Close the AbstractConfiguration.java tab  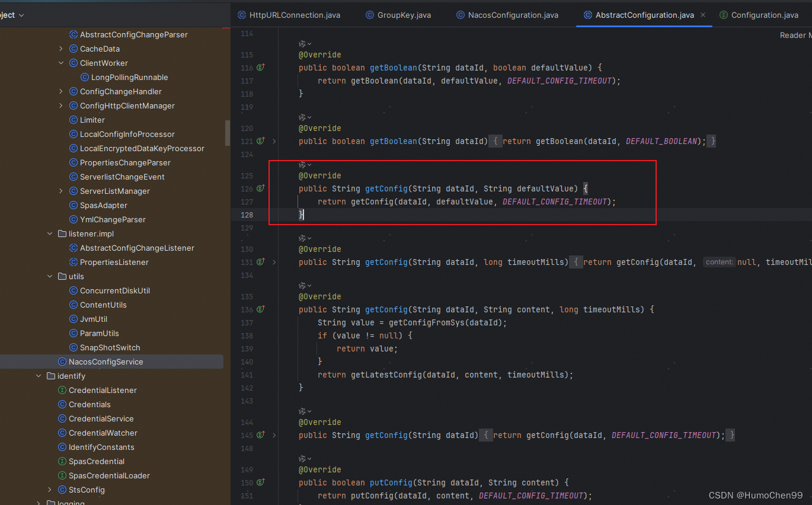click(703, 15)
